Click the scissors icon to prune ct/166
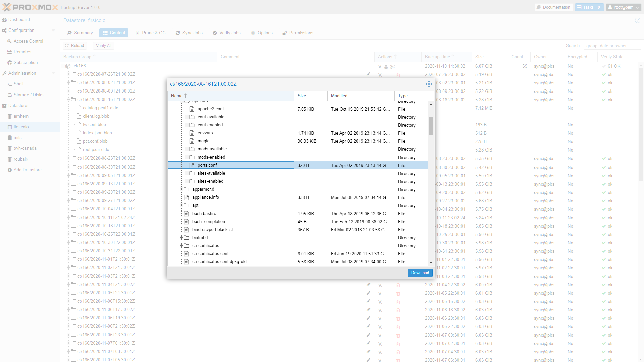Screen dimensions: 644x362 click(x=393, y=67)
